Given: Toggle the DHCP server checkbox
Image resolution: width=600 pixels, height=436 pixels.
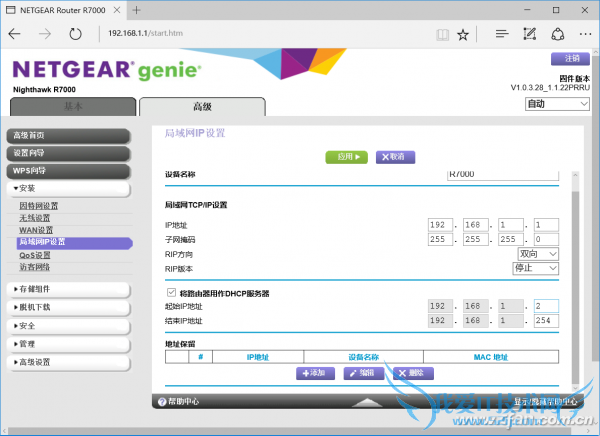Looking at the screenshot, I should pos(171,293).
